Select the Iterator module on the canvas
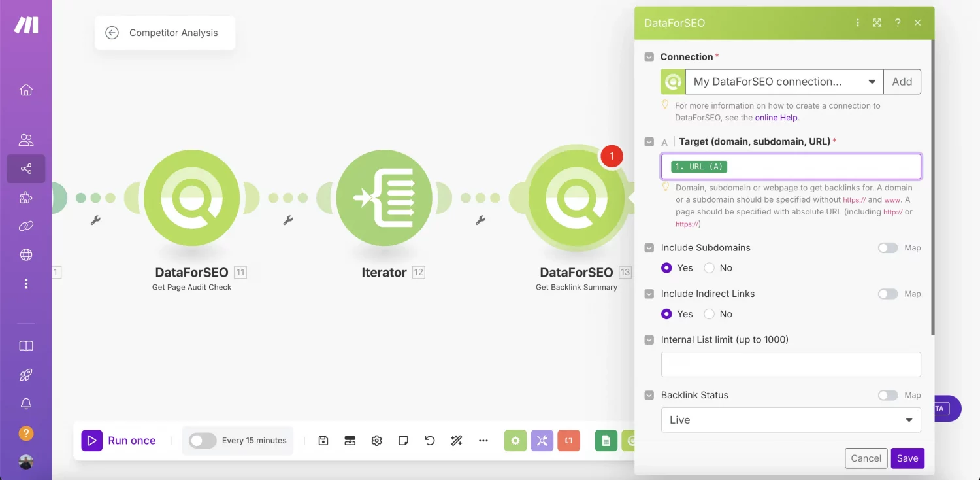This screenshot has width=980, height=480. point(384,198)
